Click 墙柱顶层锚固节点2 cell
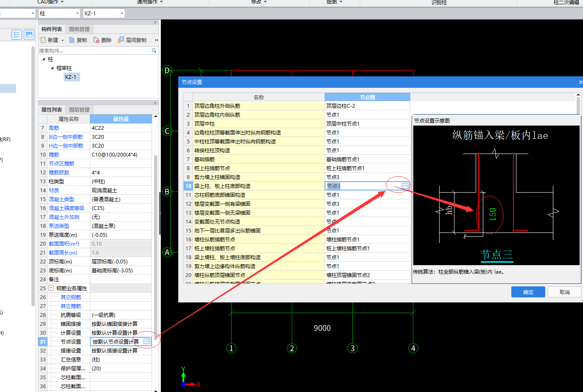This screenshot has height=392, width=583. point(367,275)
